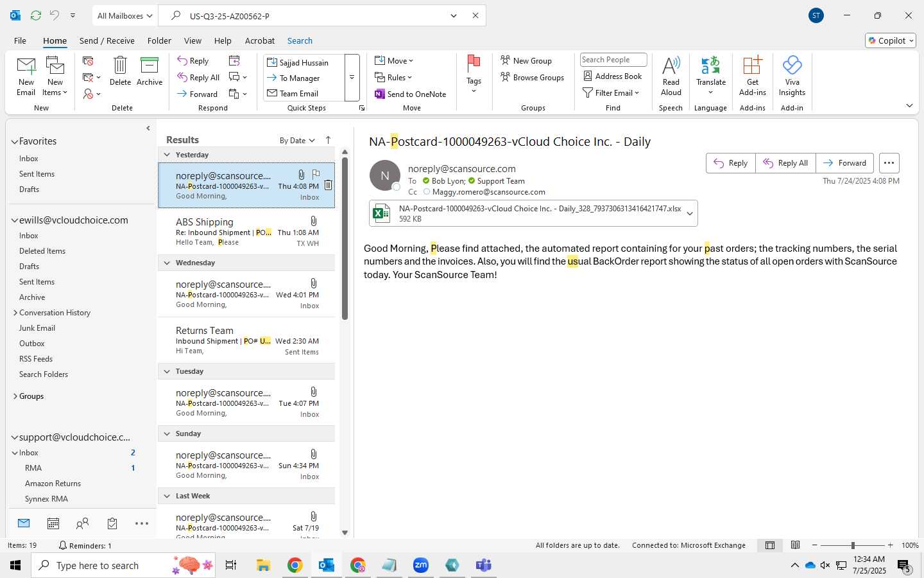924x578 pixels.
Task: Open the Help tab
Action: (223, 40)
